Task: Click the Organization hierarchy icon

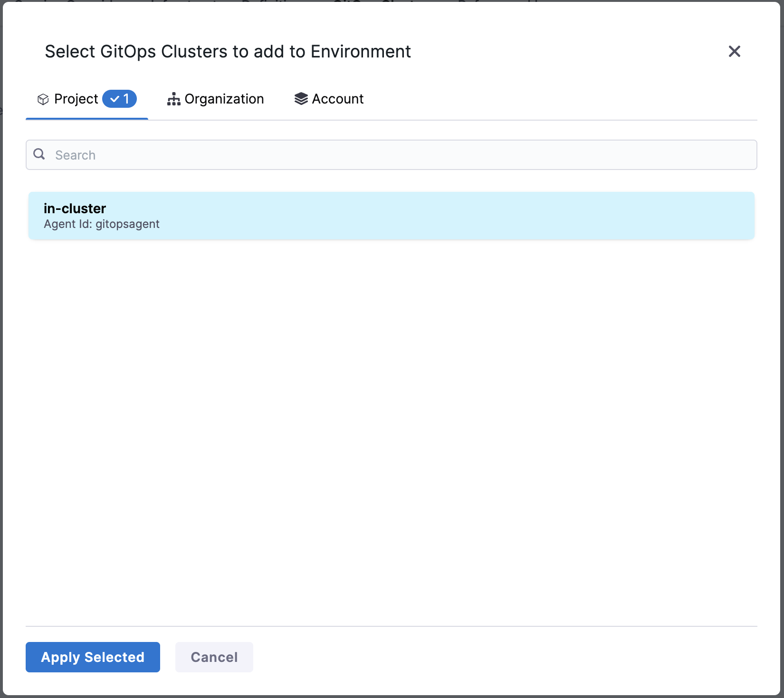Action: click(173, 99)
